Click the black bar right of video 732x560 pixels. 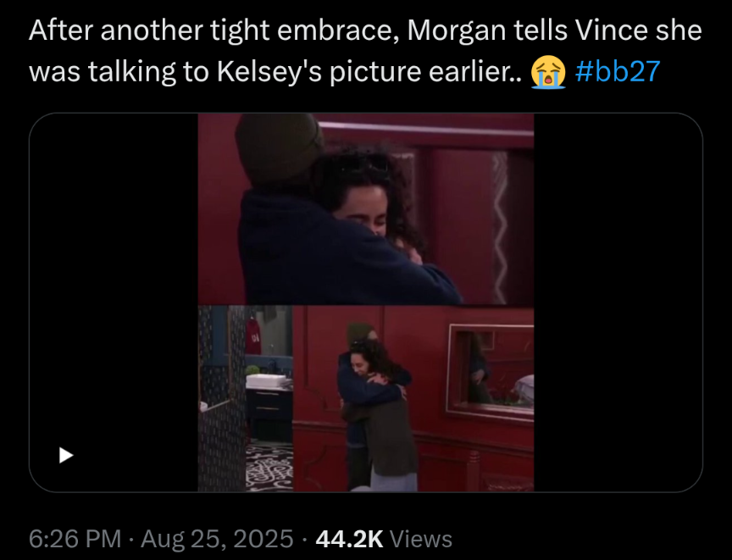coord(618,302)
